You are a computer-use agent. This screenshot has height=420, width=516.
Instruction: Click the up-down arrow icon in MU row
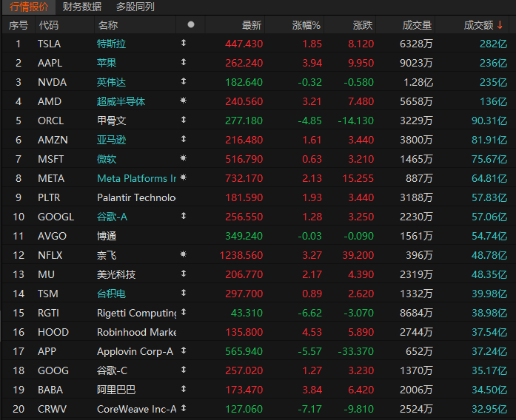184,274
